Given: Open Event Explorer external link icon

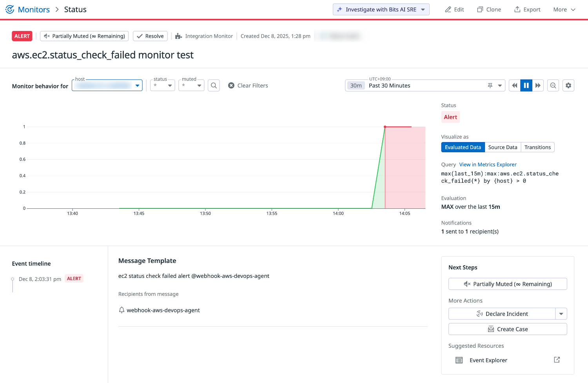Looking at the screenshot, I should click(x=557, y=360).
